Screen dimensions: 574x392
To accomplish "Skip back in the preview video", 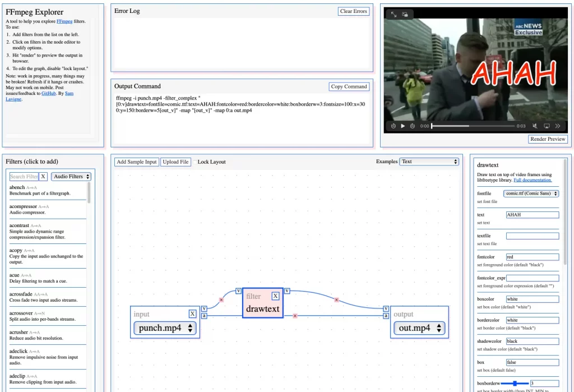I will [x=393, y=126].
